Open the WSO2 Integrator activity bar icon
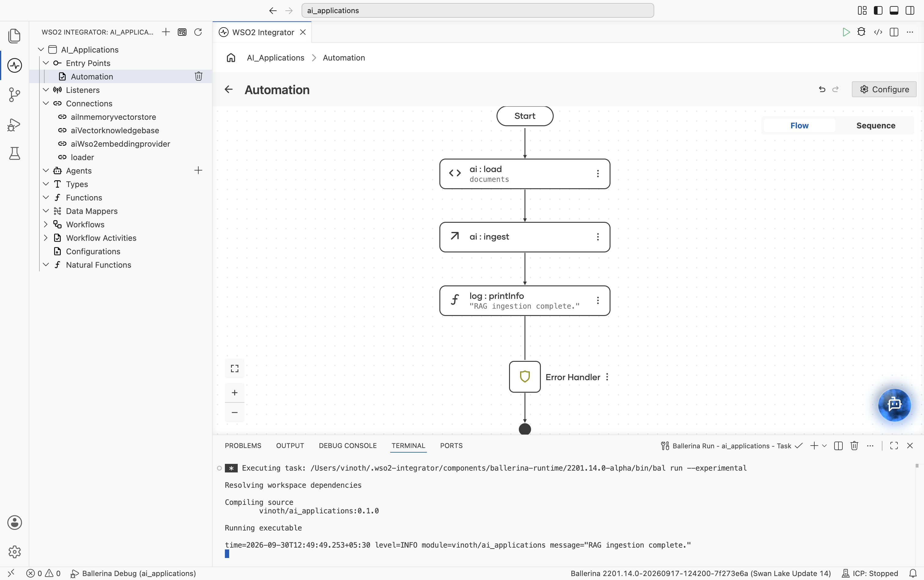The height and width of the screenshot is (580, 924). pos(15,66)
